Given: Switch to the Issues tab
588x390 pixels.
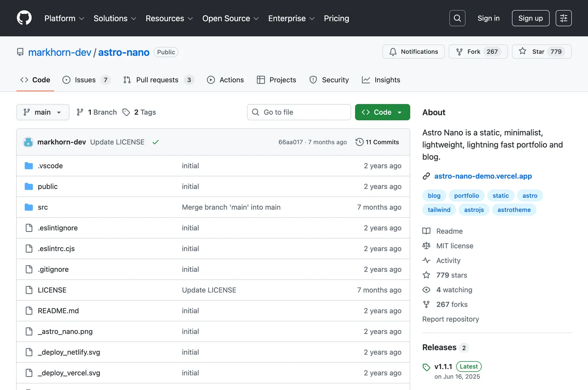Looking at the screenshot, I should coord(86,80).
